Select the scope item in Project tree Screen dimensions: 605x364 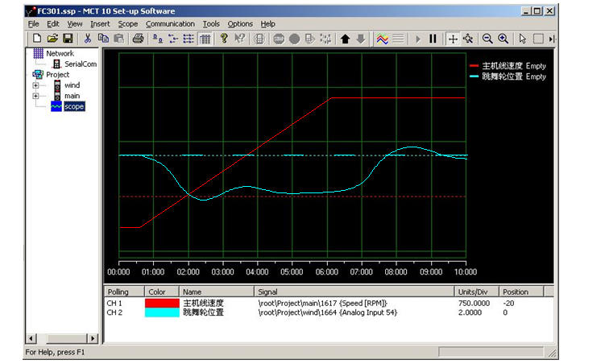73,106
